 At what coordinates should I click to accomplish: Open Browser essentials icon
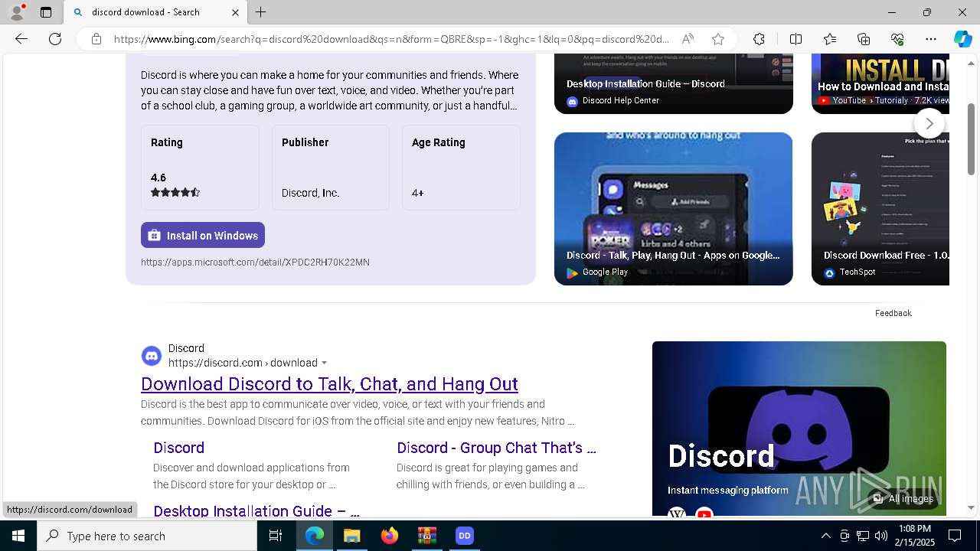[x=897, y=39]
